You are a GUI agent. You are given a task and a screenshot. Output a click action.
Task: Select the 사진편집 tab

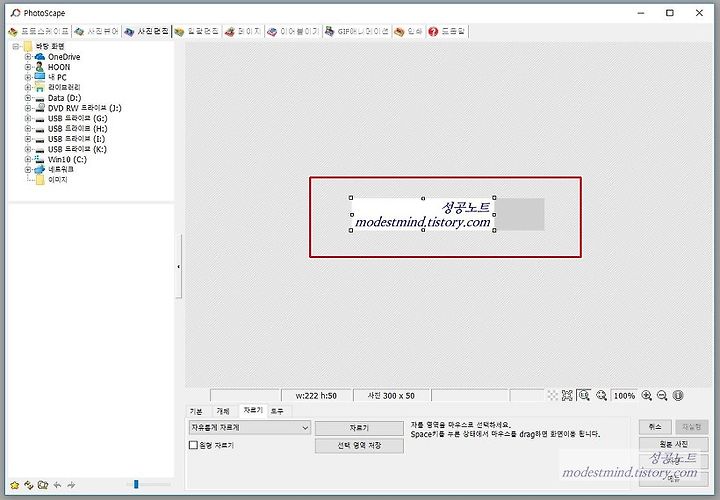[147, 31]
